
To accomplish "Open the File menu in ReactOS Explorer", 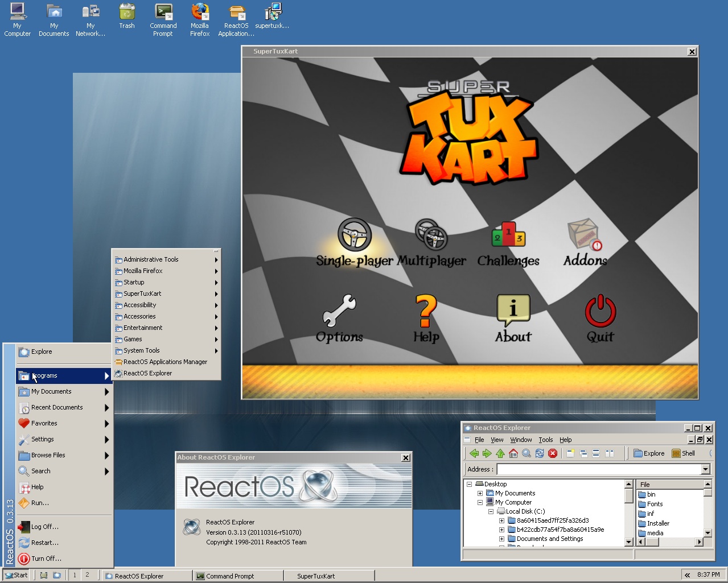I will pos(479,440).
